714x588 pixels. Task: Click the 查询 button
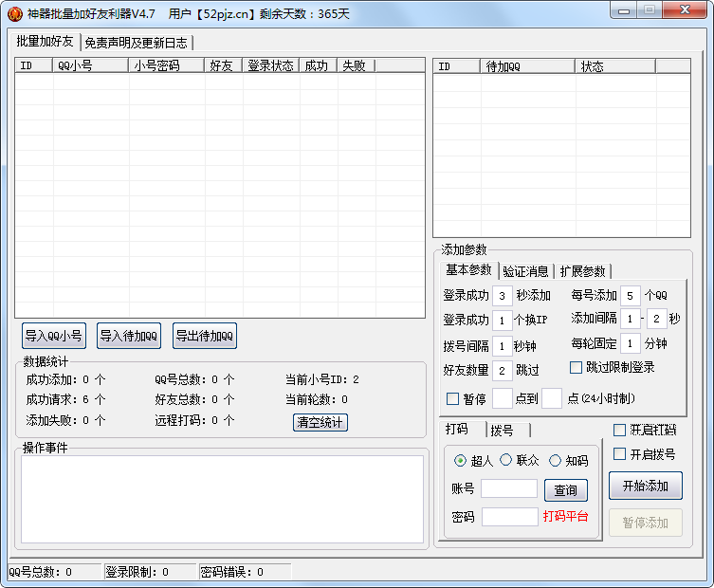tap(565, 490)
